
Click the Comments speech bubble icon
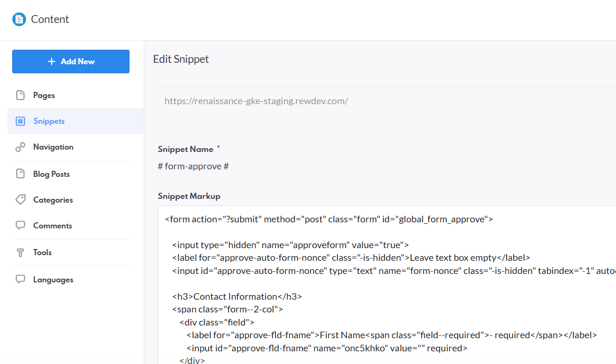[20, 226]
